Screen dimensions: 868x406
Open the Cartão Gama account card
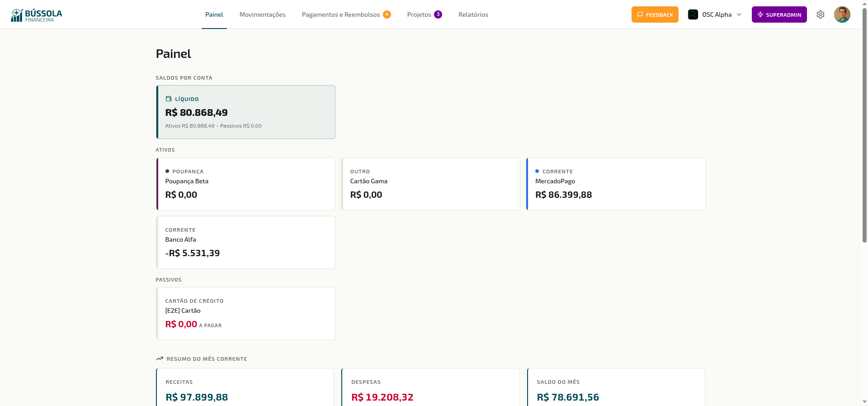coord(431,184)
